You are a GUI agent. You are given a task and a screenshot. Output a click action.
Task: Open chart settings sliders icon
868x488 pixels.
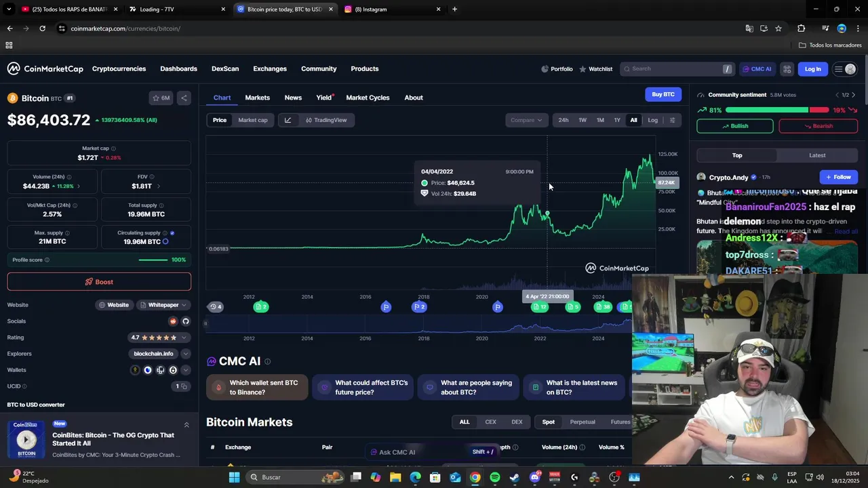(x=672, y=120)
